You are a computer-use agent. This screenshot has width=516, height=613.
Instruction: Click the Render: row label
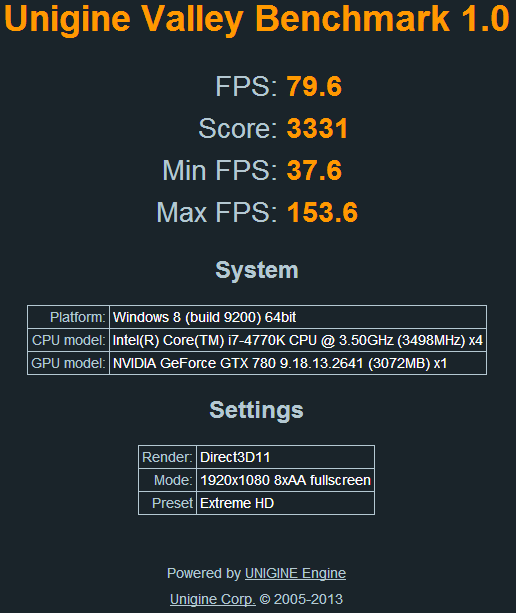167,457
